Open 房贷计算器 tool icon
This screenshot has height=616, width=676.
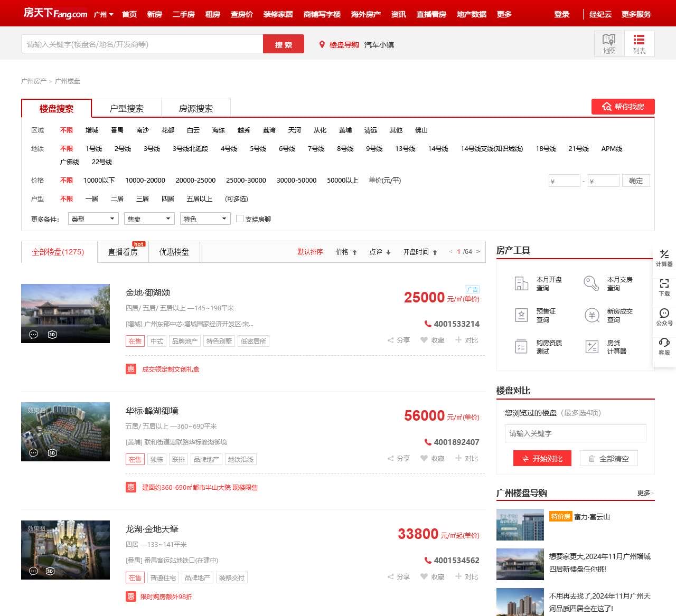point(592,347)
